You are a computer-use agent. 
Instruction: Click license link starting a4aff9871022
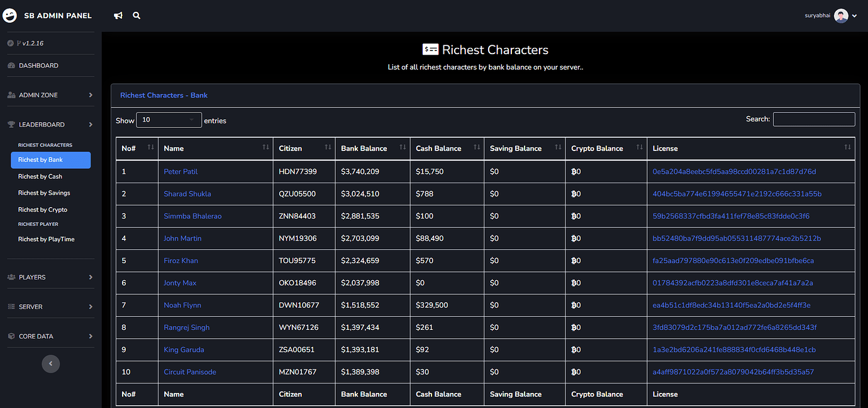click(733, 372)
